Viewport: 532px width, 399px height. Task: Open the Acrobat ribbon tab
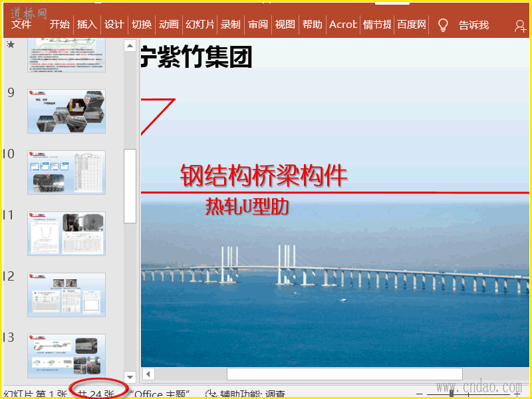click(342, 25)
